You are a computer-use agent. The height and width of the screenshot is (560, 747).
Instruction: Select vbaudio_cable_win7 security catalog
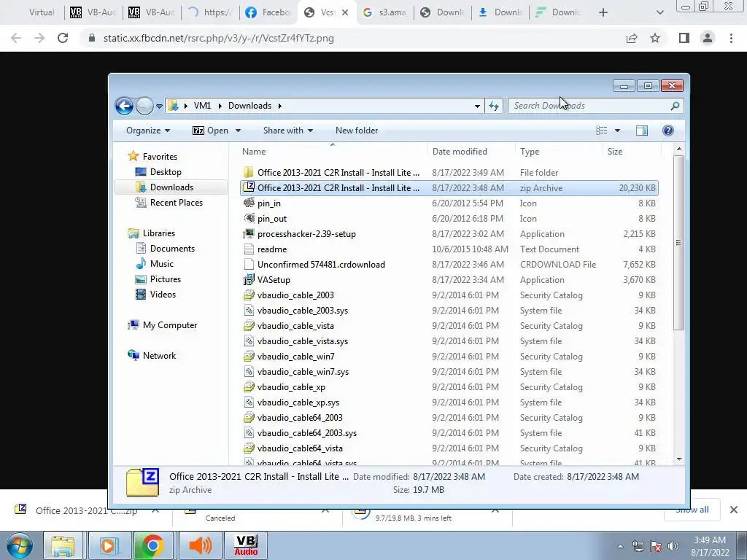(x=295, y=356)
